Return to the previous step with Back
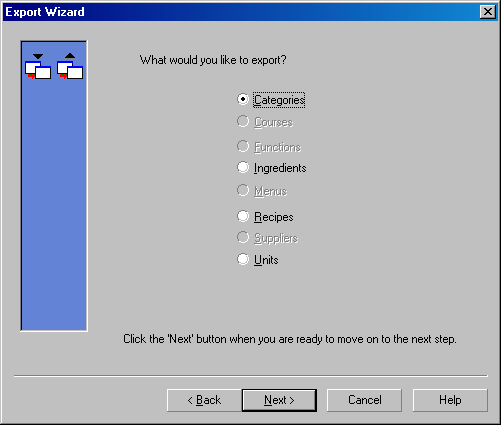 tap(204, 400)
